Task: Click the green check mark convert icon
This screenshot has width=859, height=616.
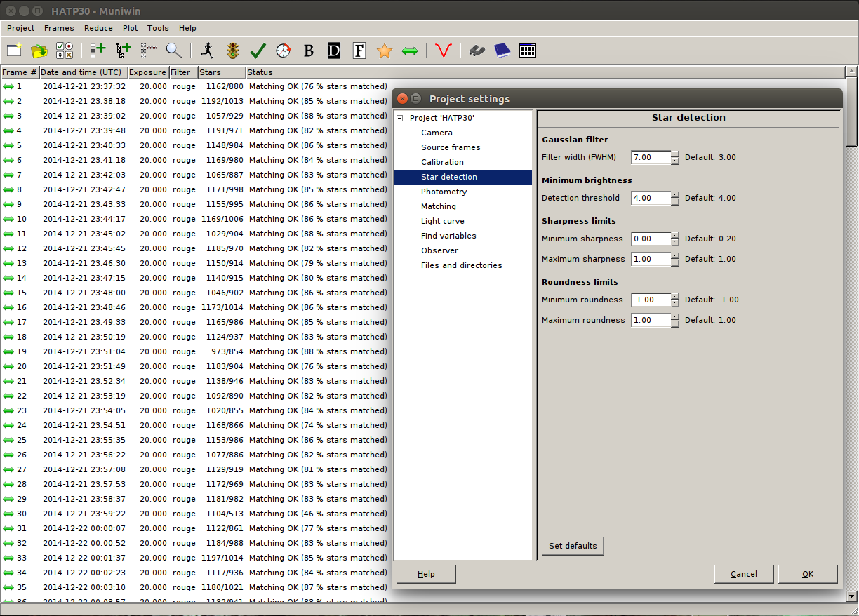Action: pos(258,51)
